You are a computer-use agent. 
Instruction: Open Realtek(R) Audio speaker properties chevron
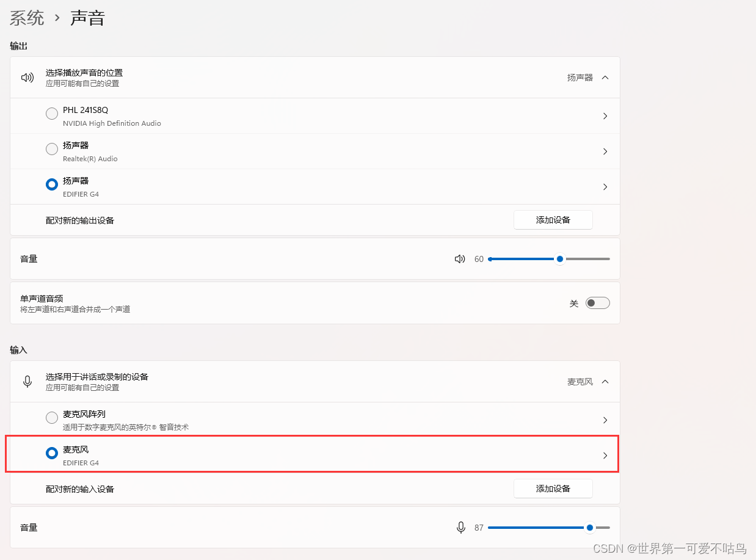pos(605,151)
